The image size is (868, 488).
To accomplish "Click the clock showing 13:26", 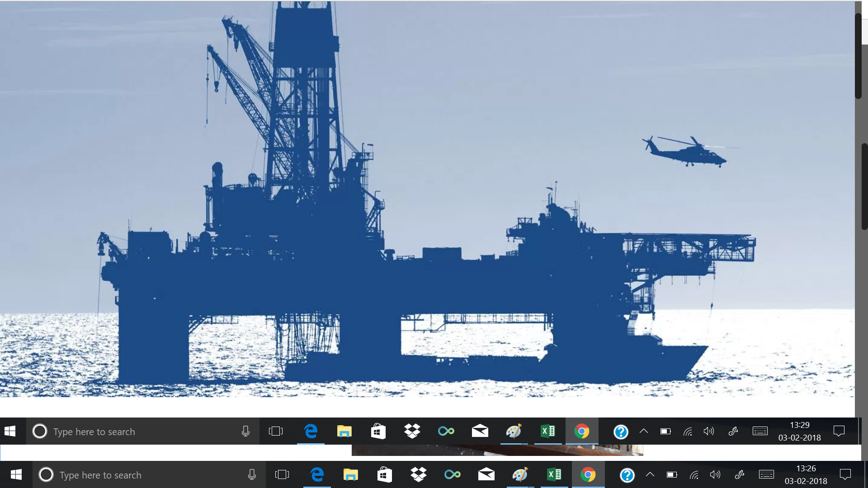I will pyautogui.click(x=806, y=474).
